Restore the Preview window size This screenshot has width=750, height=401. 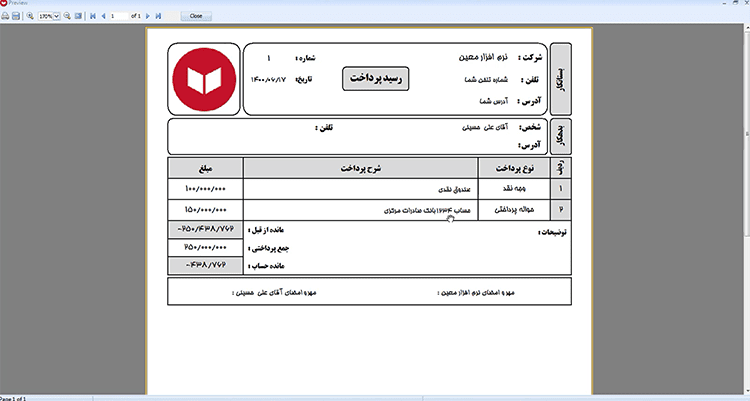736,2
